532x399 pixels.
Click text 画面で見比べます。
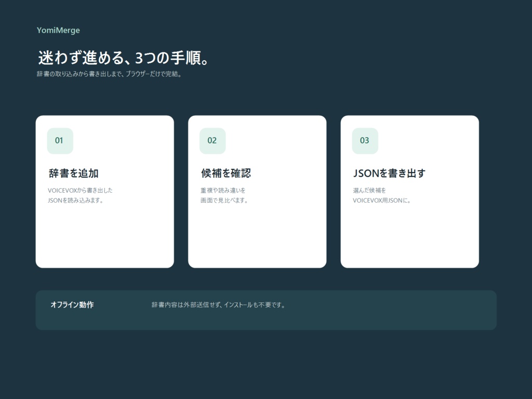point(224,201)
